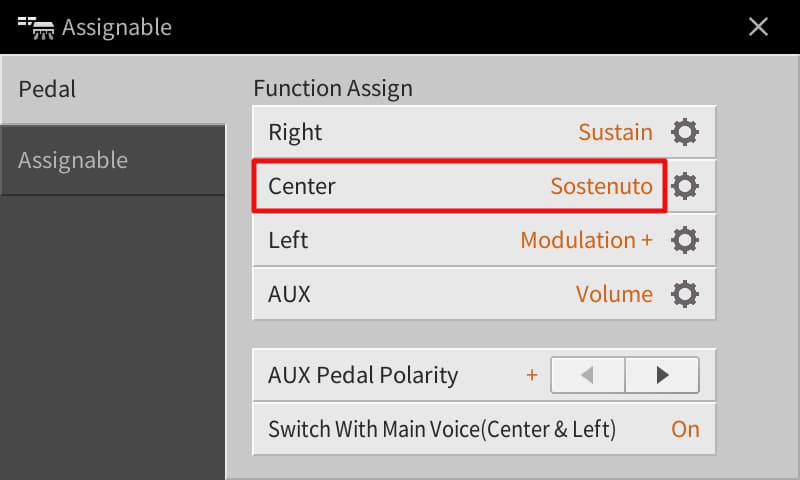Screen dimensions: 800x480
Task: Close the Assignable window
Action: (x=758, y=27)
